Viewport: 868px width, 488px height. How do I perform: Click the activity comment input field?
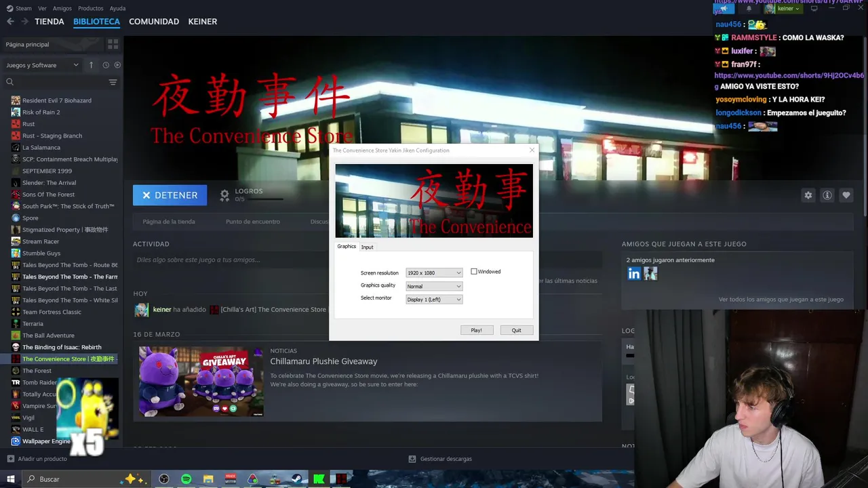pyautogui.click(x=367, y=260)
